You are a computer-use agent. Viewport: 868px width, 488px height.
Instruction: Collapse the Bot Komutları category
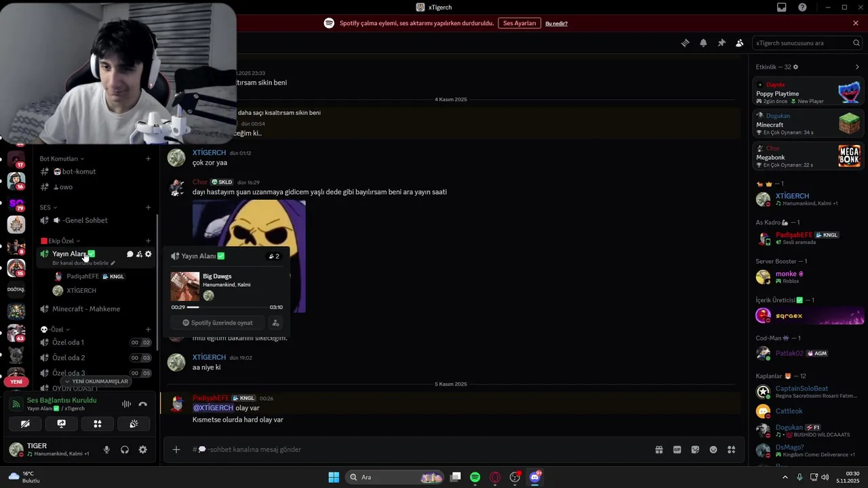(x=62, y=159)
